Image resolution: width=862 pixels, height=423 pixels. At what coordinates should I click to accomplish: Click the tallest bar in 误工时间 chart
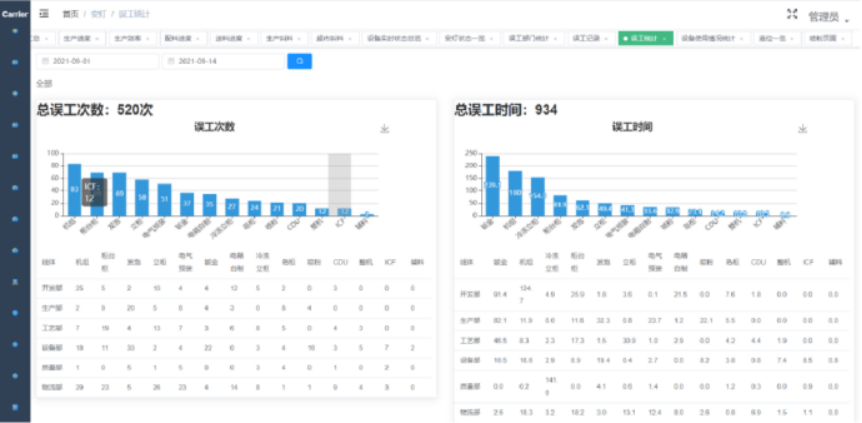[x=492, y=186]
